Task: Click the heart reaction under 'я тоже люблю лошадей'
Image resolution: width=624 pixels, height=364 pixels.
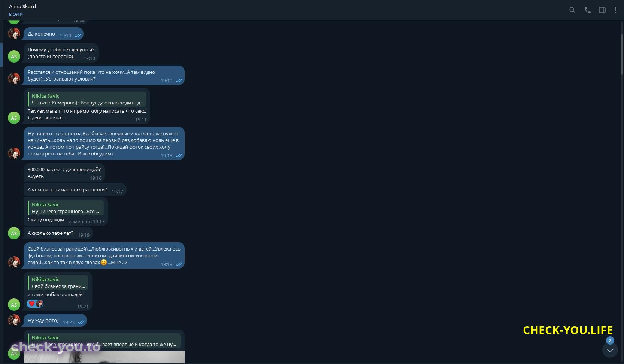Action: tap(32, 304)
